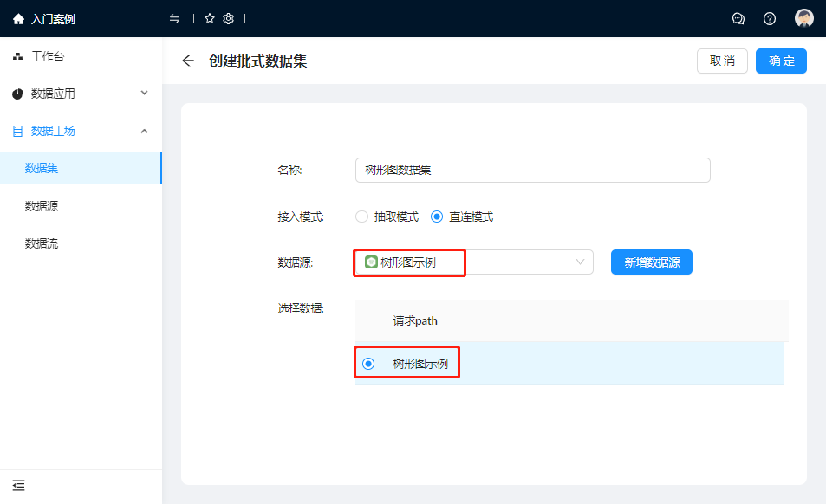The width and height of the screenshot is (826, 504).
Task: Click the home icon beside 入门案例
Action: pyautogui.click(x=18, y=19)
